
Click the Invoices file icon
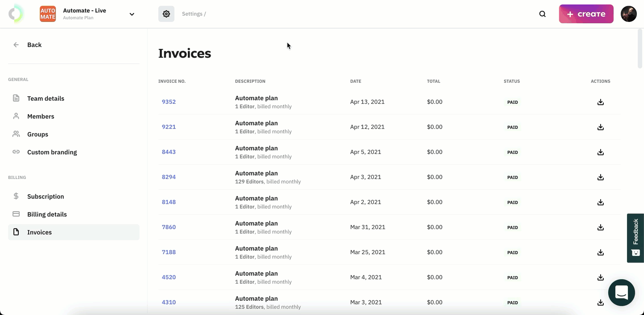click(16, 232)
